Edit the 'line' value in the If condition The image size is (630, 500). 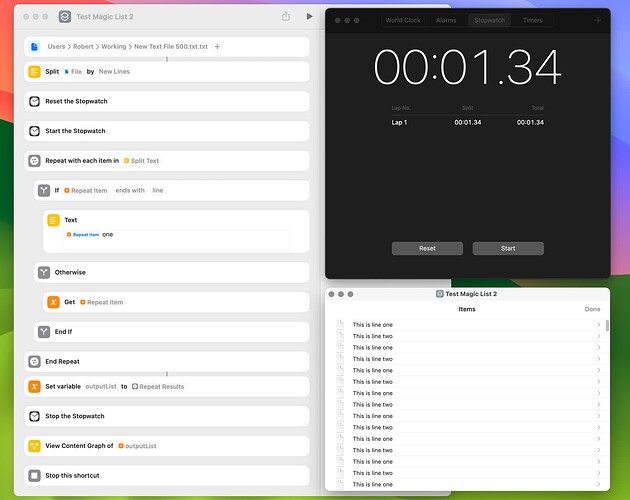158,191
